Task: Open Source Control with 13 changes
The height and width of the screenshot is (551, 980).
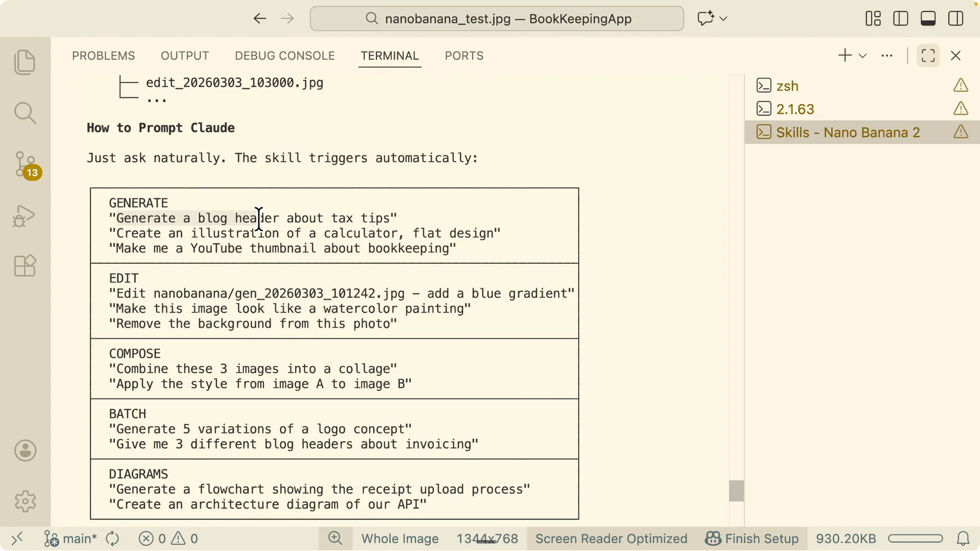Action: (x=27, y=165)
